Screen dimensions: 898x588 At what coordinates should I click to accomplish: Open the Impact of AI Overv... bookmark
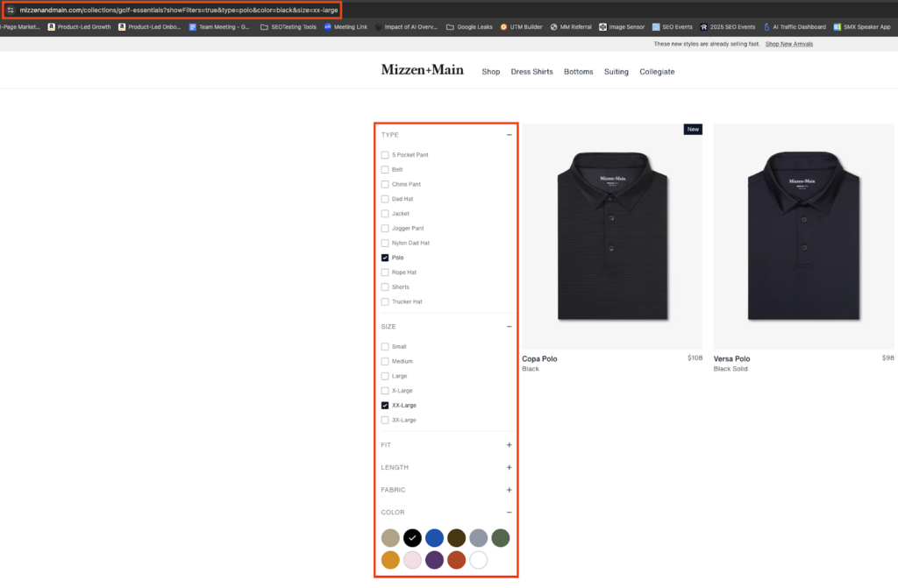[406, 27]
